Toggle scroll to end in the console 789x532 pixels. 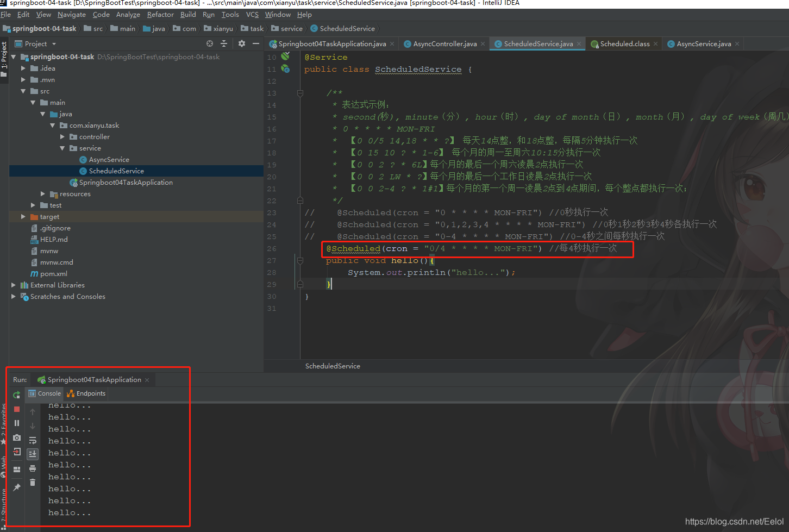coord(33,454)
